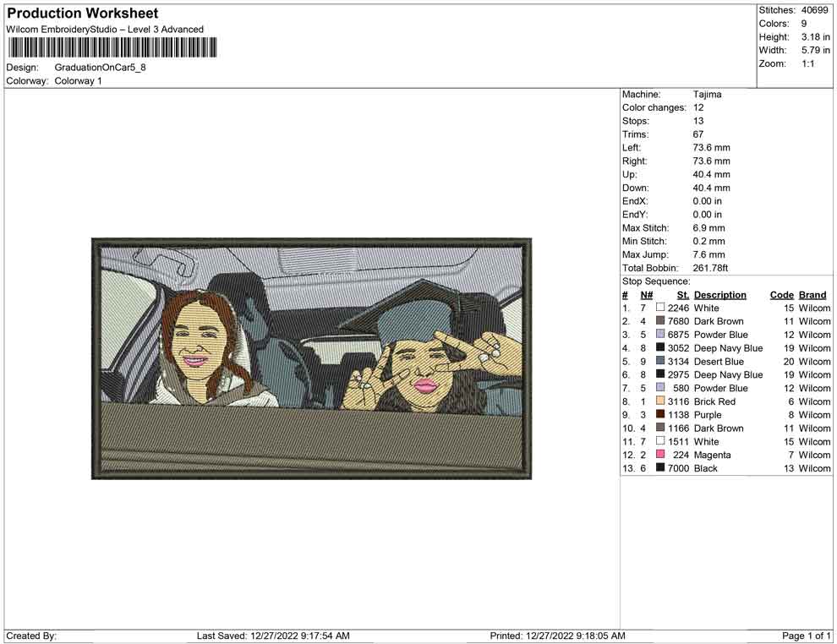Select the Powder Blue swatch for stop 3

(x=659, y=335)
